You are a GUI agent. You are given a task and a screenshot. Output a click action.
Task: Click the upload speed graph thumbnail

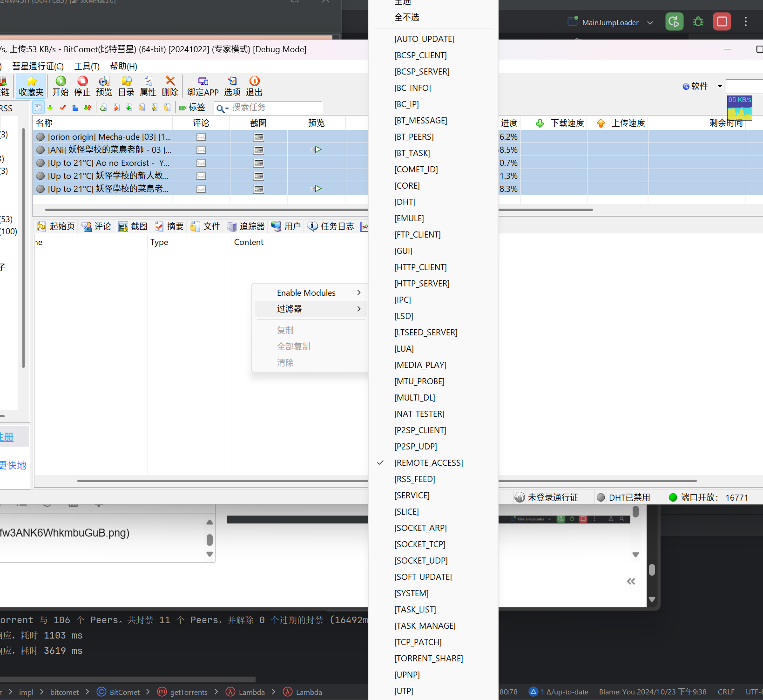pos(740,108)
